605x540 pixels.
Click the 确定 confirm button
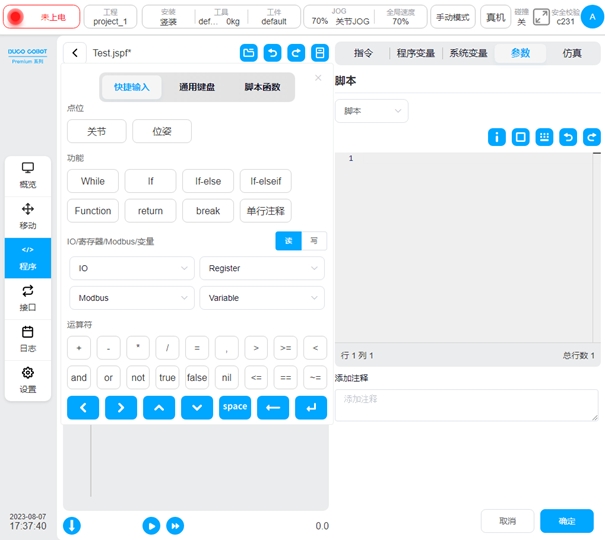(x=566, y=521)
